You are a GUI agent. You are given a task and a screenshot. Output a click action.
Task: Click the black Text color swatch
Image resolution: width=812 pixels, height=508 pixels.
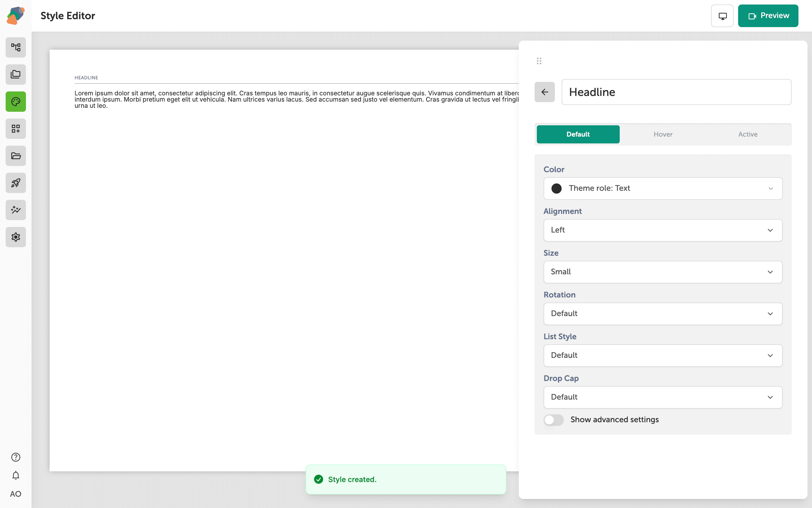[556, 189]
